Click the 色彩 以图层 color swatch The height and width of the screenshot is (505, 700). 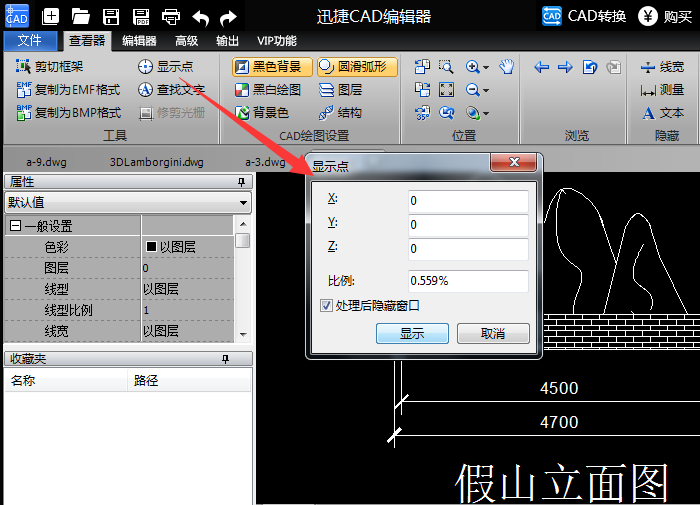(x=151, y=246)
